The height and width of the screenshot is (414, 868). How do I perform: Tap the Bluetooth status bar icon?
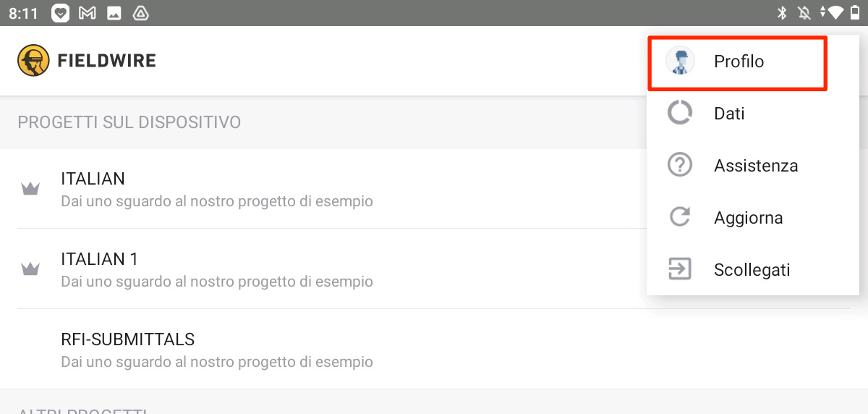(x=782, y=12)
